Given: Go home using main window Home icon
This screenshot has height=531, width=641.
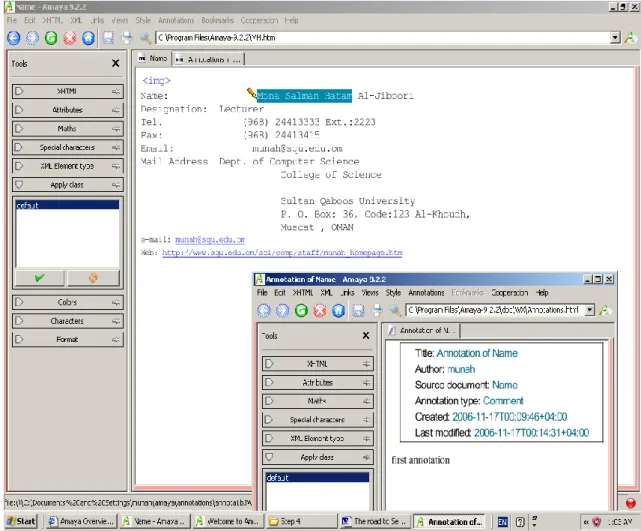Looking at the screenshot, I should click(x=88, y=38).
